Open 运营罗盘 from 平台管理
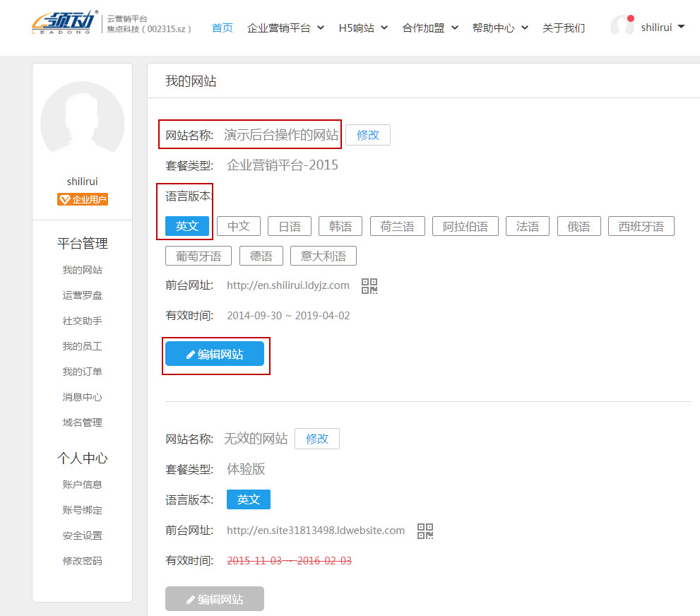The width and height of the screenshot is (700, 616). [84, 295]
